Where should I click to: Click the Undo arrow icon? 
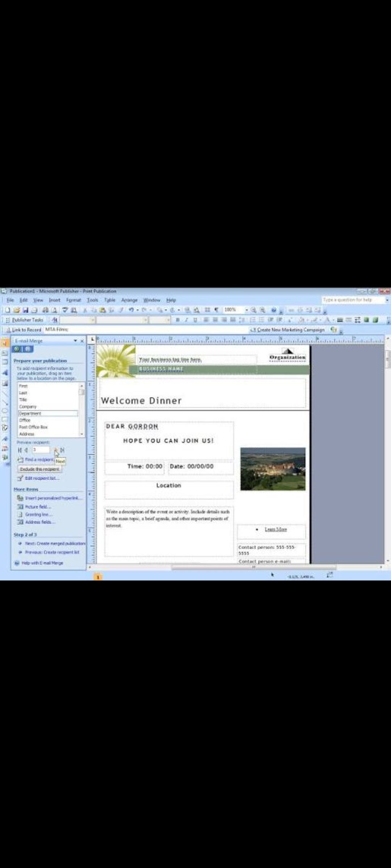click(131, 310)
